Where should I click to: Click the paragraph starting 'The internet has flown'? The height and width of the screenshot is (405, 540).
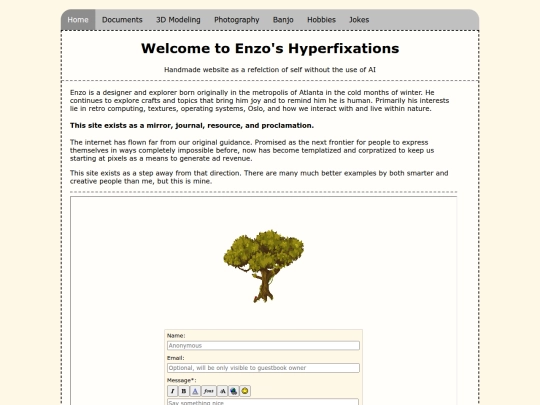[x=252, y=150]
